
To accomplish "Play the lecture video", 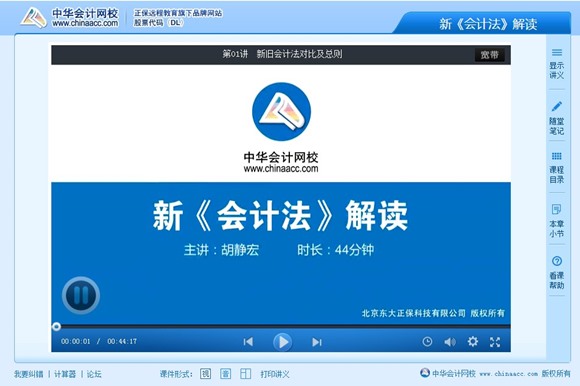I will click(x=283, y=342).
